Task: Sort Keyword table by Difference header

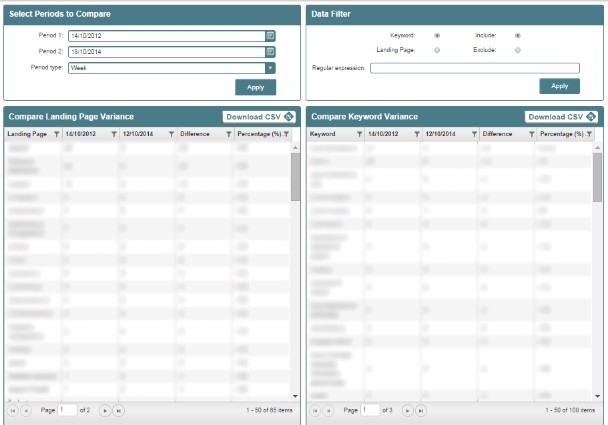Action: pyautogui.click(x=497, y=134)
